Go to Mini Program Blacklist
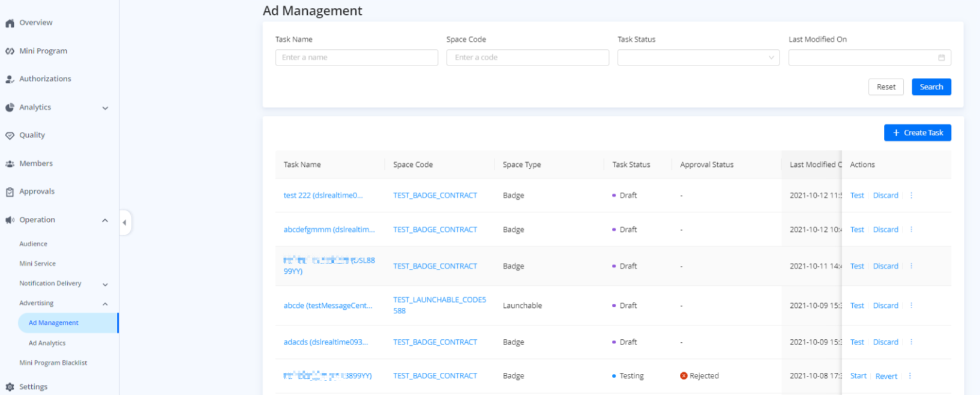The image size is (980, 395). click(53, 363)
